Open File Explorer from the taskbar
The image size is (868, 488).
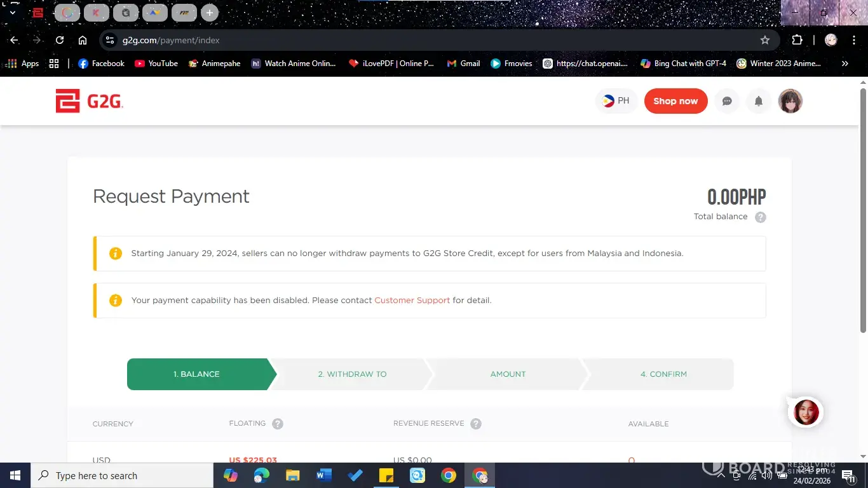[x=292, y=475]
